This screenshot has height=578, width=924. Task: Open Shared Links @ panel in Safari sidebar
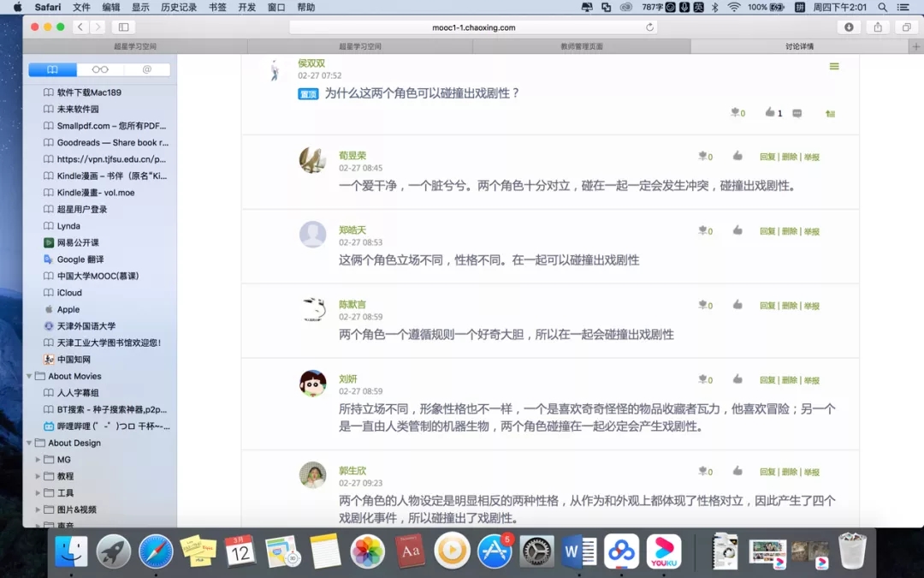coord(145,69)
